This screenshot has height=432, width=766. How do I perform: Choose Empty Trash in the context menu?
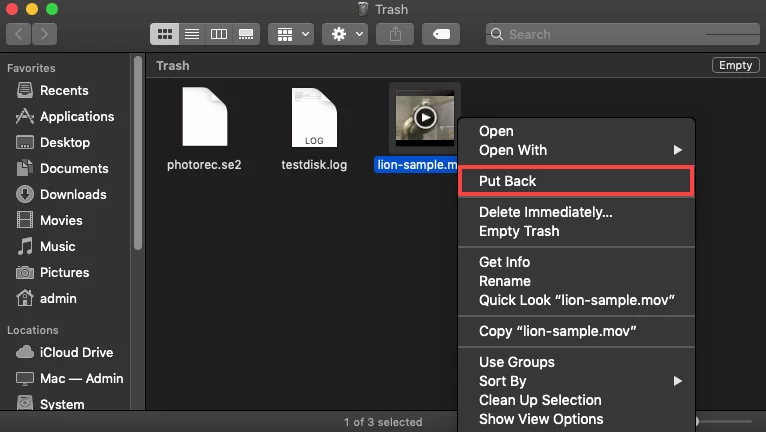pyautogui.click(x=576, y=231)
